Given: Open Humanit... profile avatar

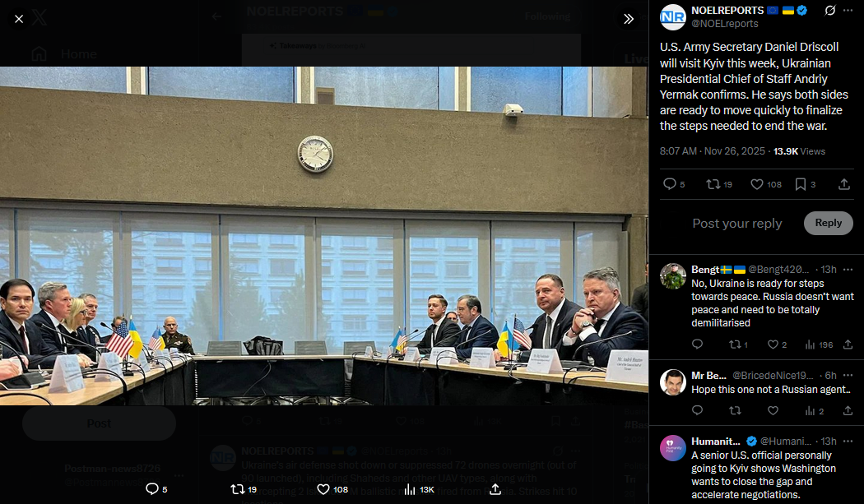Looking at the screenshot, I should 673,448.
